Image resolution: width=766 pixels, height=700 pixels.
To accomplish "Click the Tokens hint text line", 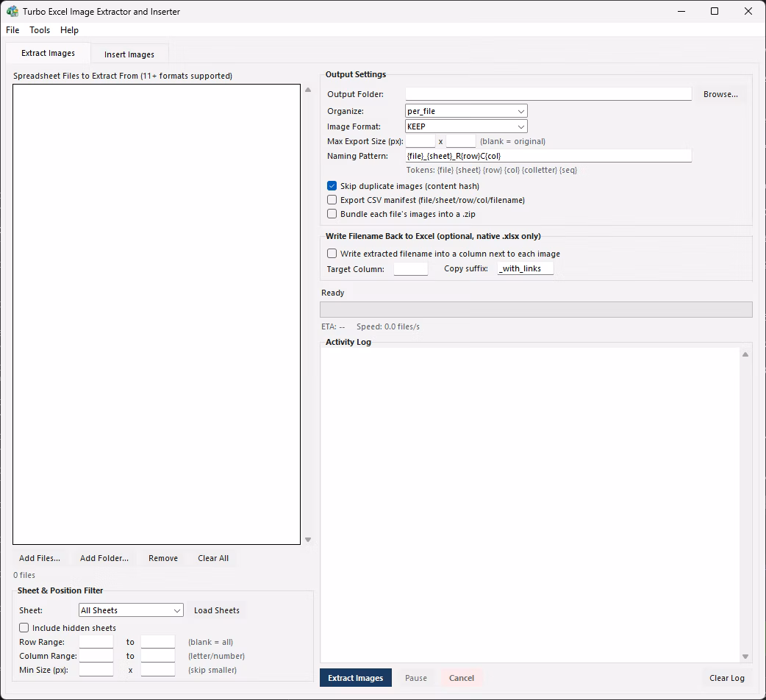I will (x=492, y=170).
